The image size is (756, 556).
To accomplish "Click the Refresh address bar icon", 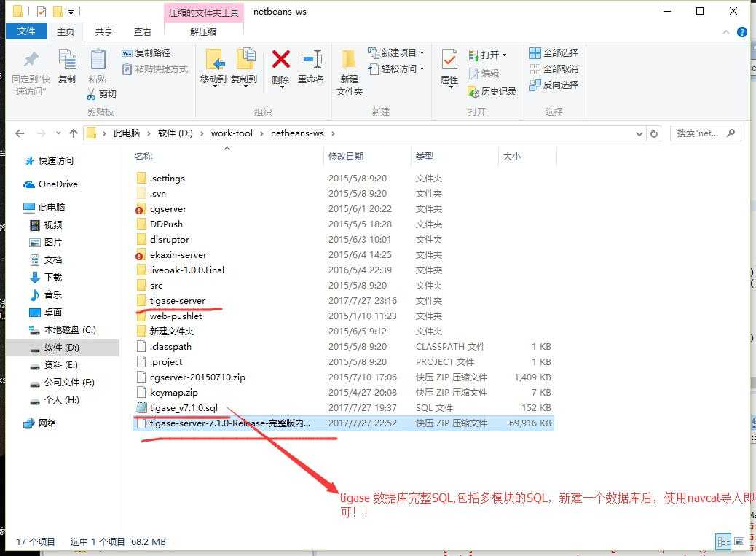I will pyautogui.click(x=654, y=133).
